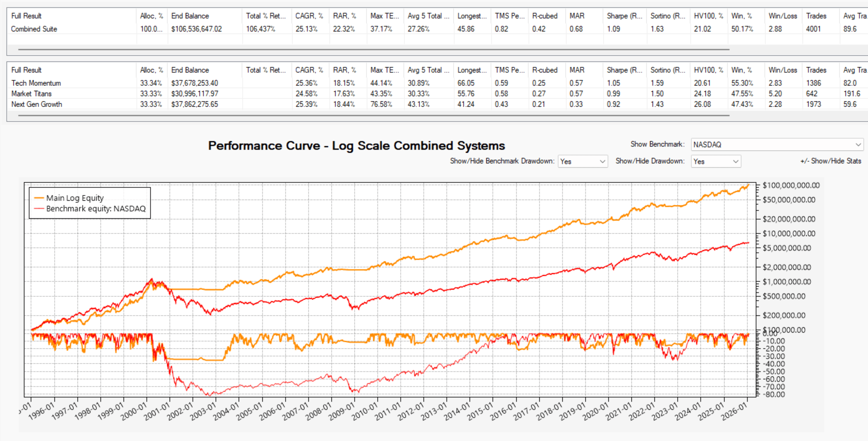Sort top table by End Balance header
This screenshot has height=441, width=868.
pyautogui.click(x=190, y=16)
